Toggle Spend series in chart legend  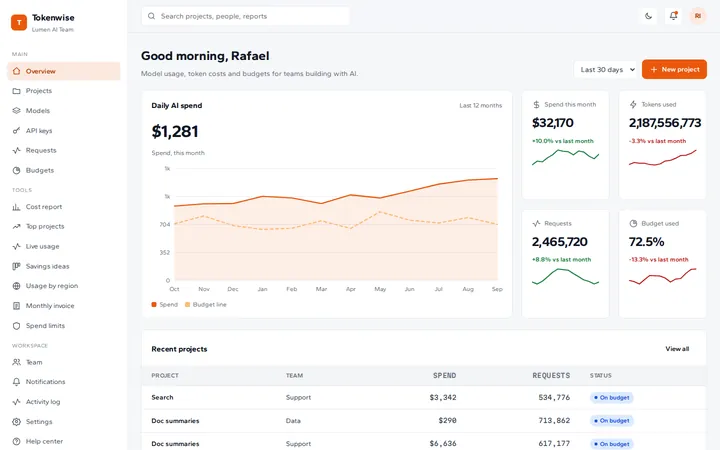(164, 304)
